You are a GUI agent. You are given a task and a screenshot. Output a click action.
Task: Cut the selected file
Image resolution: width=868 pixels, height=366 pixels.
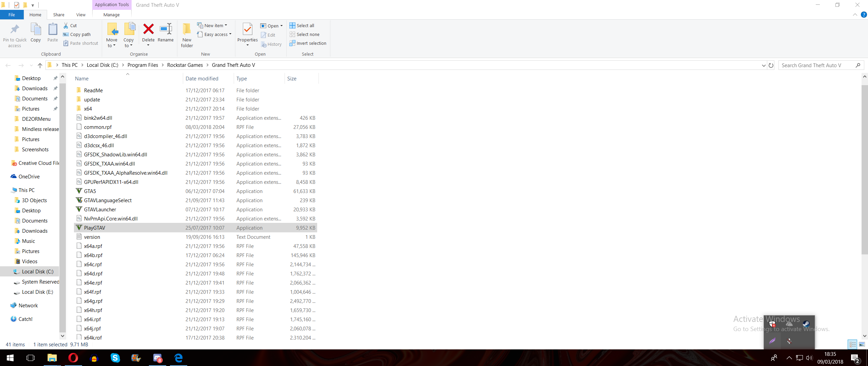(x=70, y=25)
